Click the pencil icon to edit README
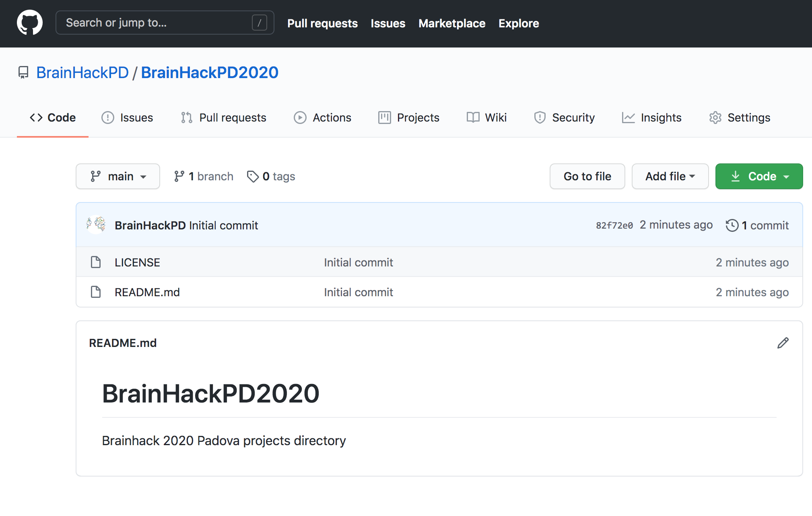 [783, 343]
